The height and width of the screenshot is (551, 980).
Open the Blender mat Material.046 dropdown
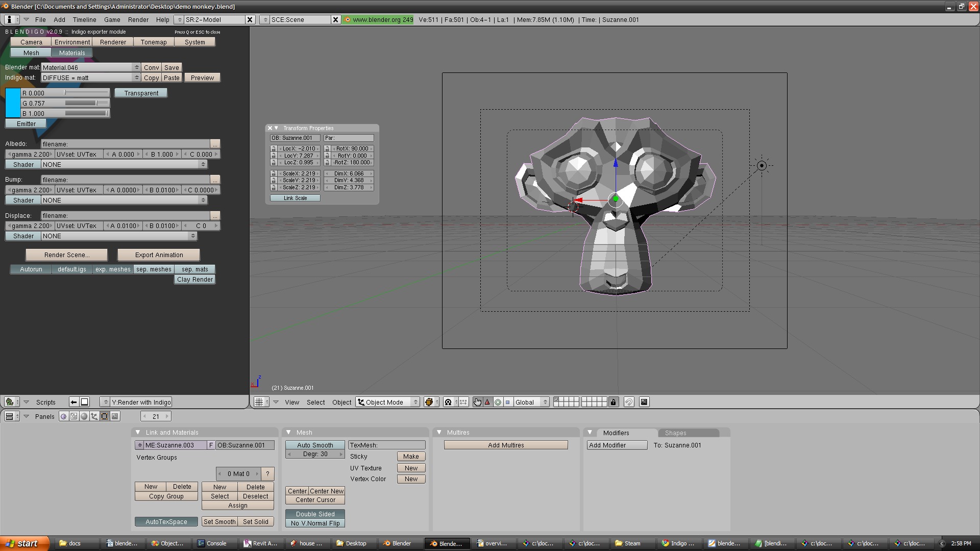pyautogui.click(x=91, y=67)
